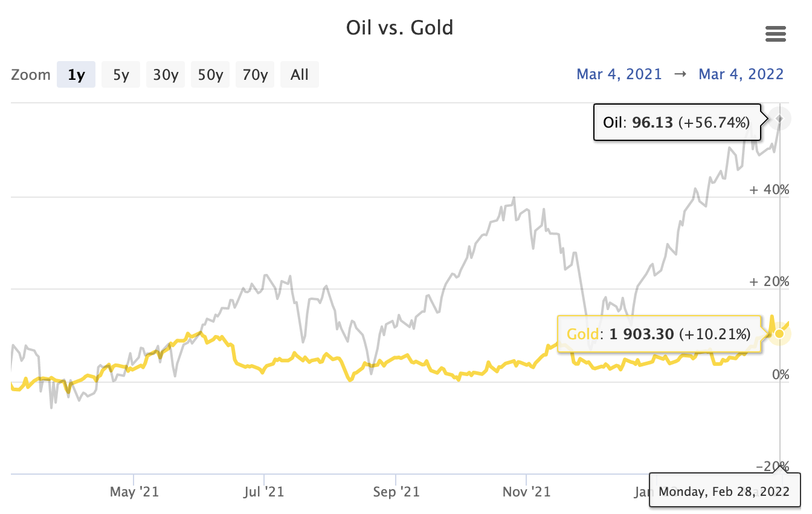Image resolution: width=812 pixels, height=514 pixels.
Task: Click the Monday, Feb 28, 2022 date label
Action: [724, 490]
